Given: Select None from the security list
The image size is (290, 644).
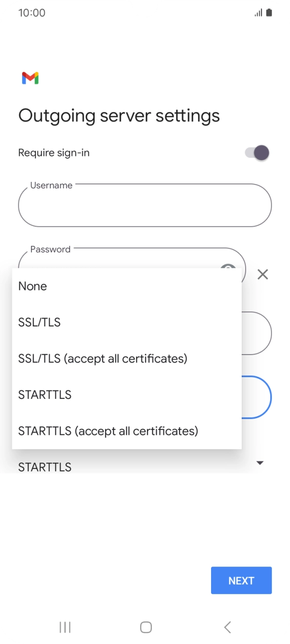Looking at the screenshot, I should tap(33, 286).
